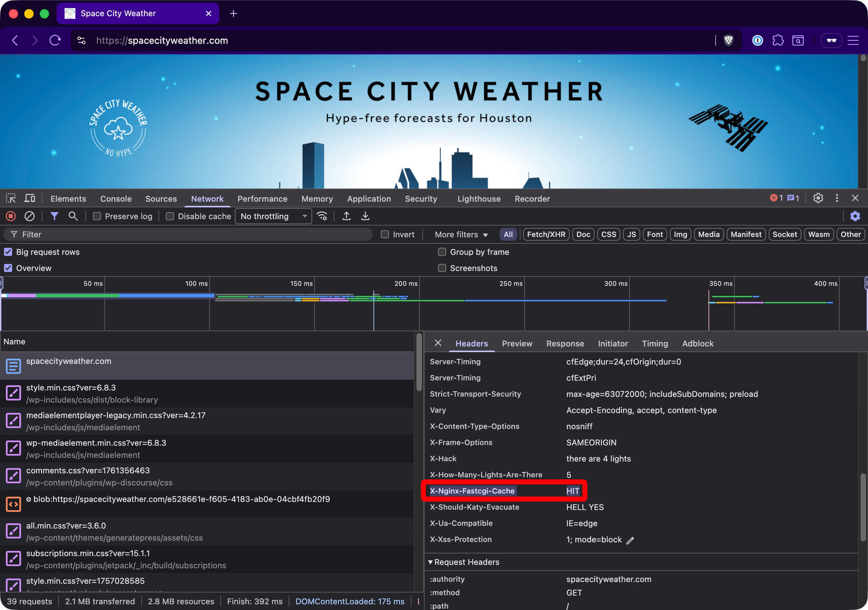Collapse the Request Headers section
The width and height of the screenshot is (868, 610).
point(430,562)
